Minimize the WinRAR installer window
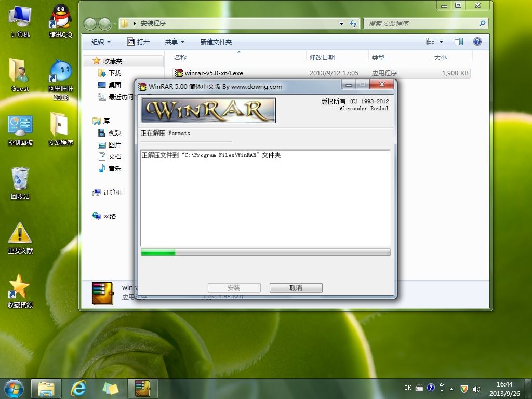 [x=349, y=84]
